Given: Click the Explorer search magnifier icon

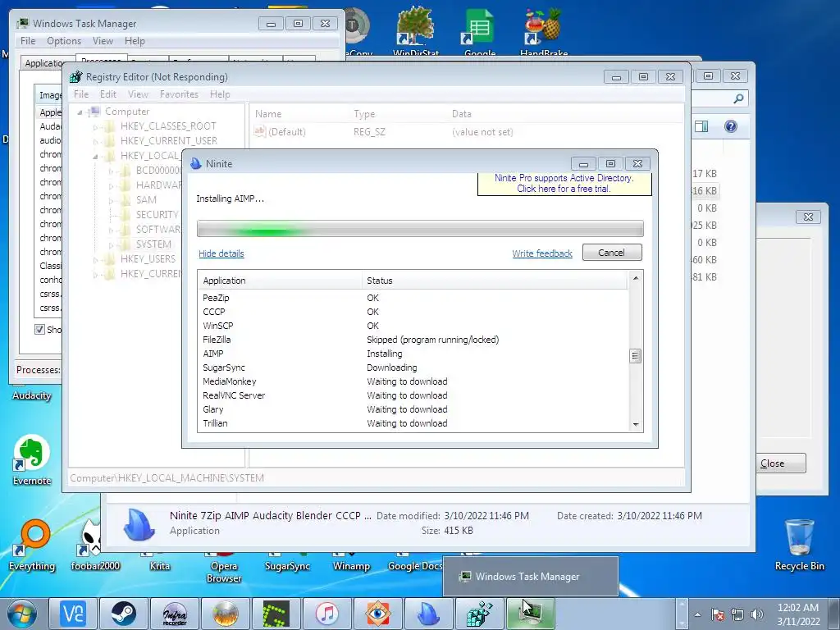Looking at the screenshot, I should pos(739,98).
